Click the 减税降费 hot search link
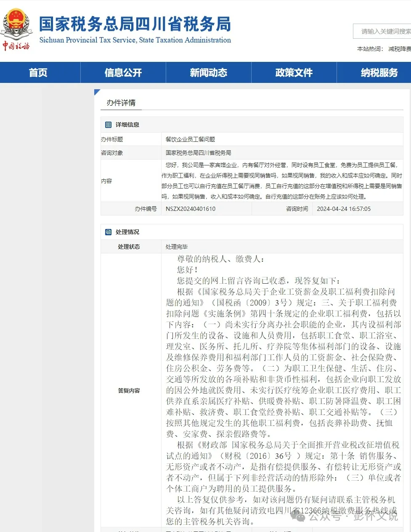The image size is (411, 532). pyautogui.click(x=399, y=49)
